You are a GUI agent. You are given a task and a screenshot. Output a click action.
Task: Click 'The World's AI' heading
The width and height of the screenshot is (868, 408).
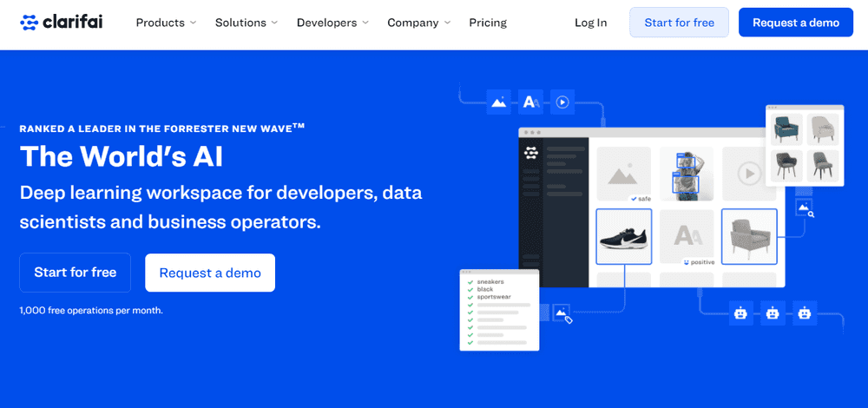click(122, 156)
